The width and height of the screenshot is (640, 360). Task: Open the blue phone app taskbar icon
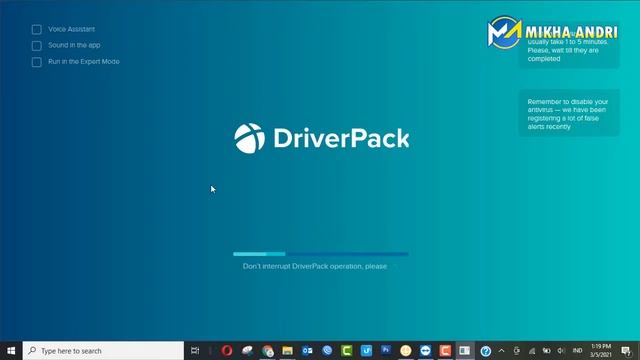[x=327, y=351]
